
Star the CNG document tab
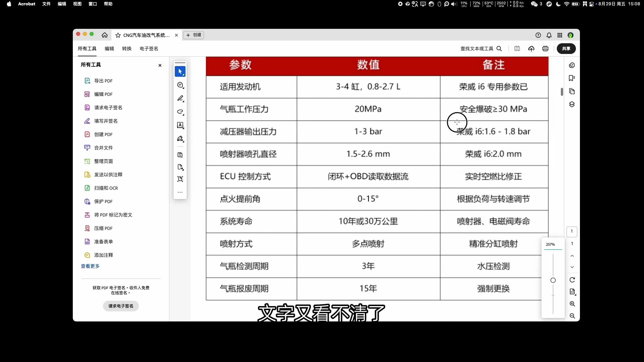click(118, 35)
